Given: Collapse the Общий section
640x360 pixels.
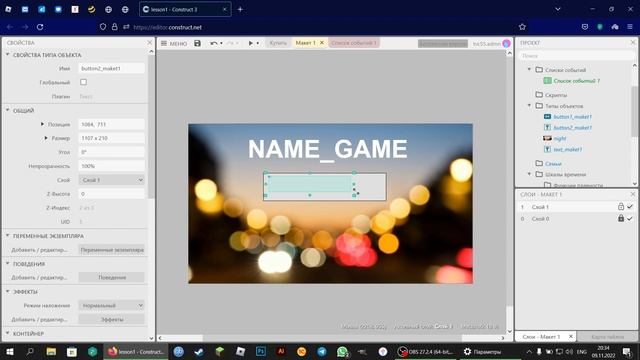Looking at the screenshot, I should [x=7, y=110].
